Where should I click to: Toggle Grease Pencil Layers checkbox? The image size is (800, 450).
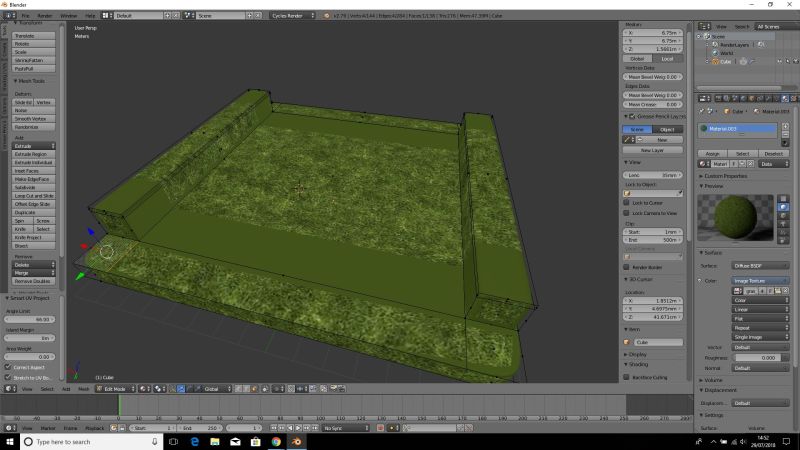click(x=632, y=116)
